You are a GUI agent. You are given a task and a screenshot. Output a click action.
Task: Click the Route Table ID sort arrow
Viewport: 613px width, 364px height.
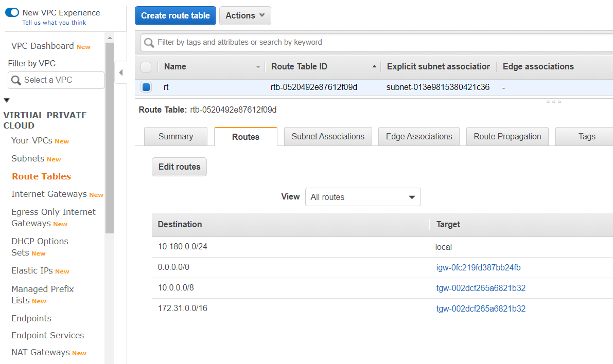coord(374,67)
